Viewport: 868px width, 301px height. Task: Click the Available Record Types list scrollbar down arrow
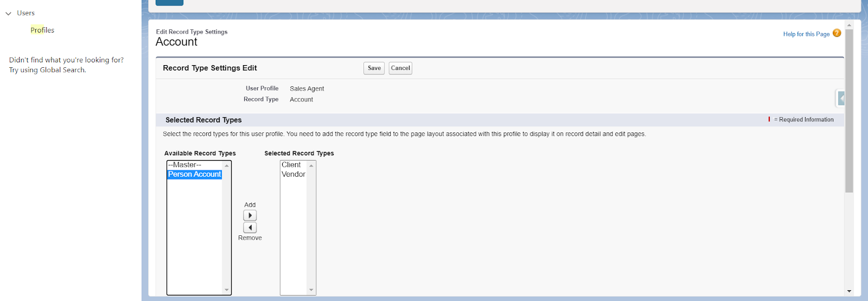point(227,290)
